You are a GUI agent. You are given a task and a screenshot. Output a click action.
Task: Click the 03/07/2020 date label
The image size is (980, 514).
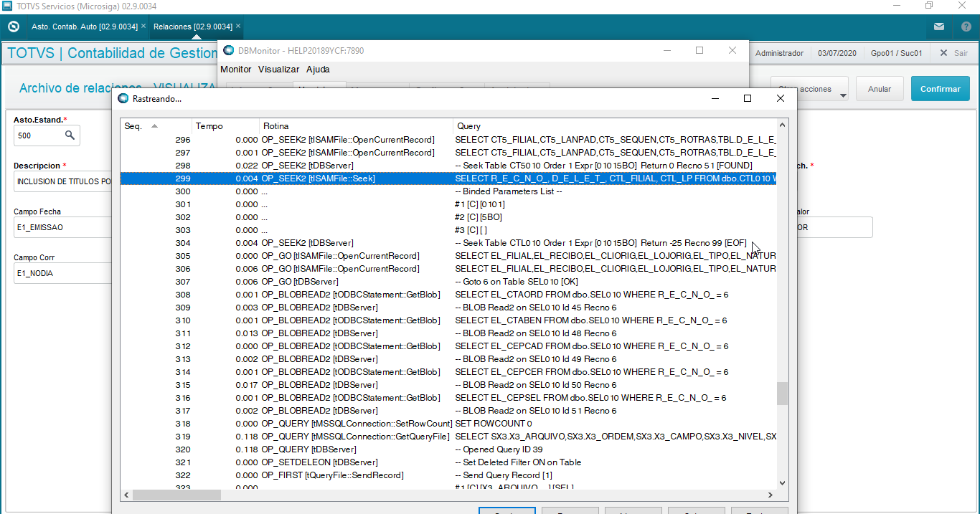tap(837, 53)
